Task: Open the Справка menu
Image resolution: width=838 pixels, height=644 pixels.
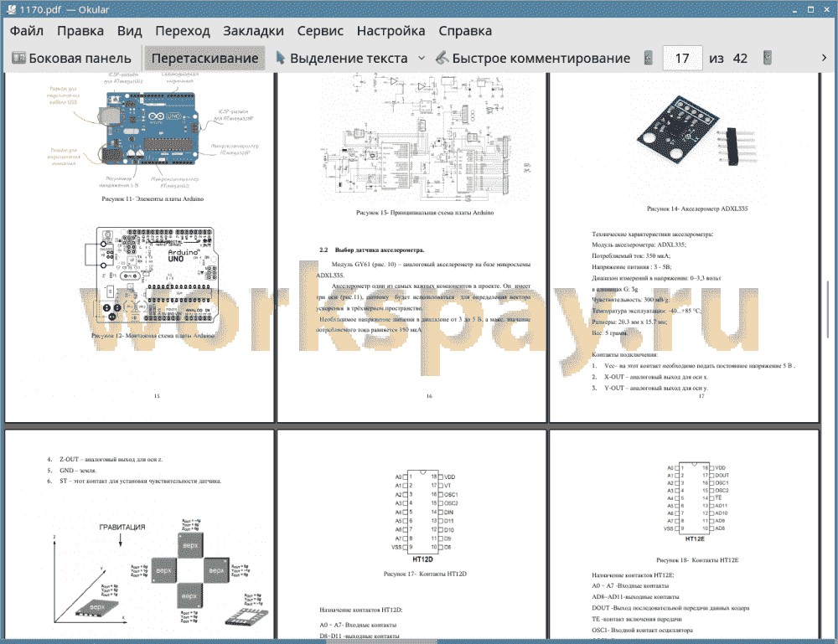Action: [x=465, y=31]
